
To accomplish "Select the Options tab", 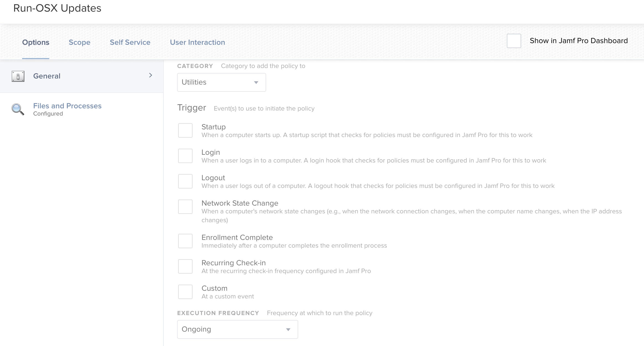I will (x=36, y=42).
